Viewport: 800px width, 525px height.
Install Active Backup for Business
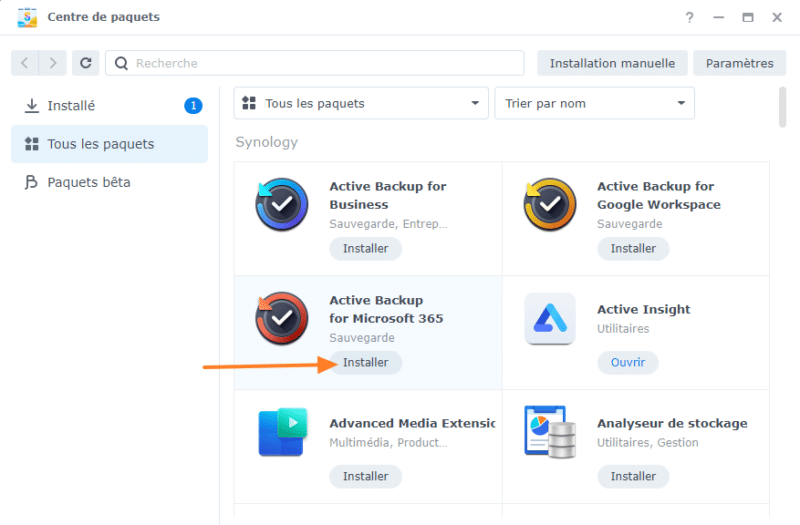pyautogui.click(x=365, y=248)
